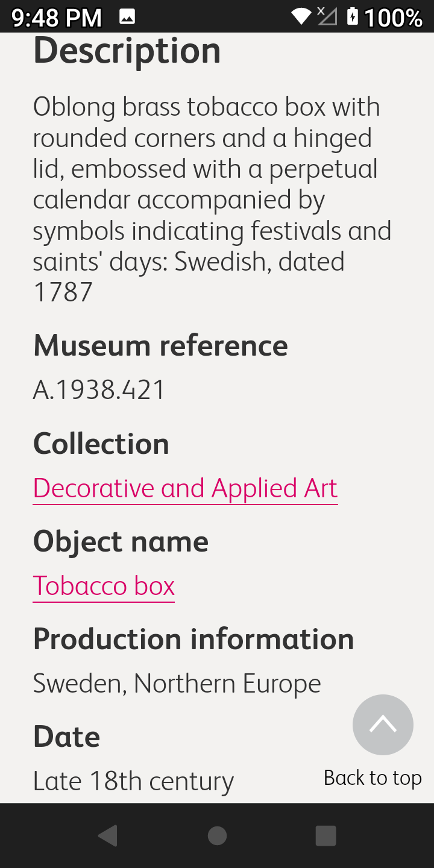The height and width of the screenshot is (868, 434).
Task: Tap the mobile signal status icon
Action: (x=327, y=17)
